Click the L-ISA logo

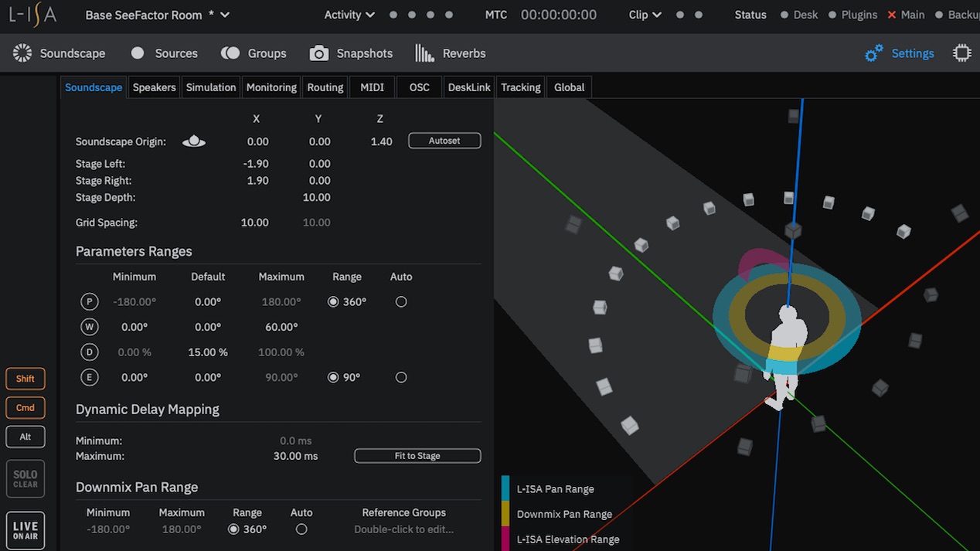pyautogui.click(x=32, y=14)
